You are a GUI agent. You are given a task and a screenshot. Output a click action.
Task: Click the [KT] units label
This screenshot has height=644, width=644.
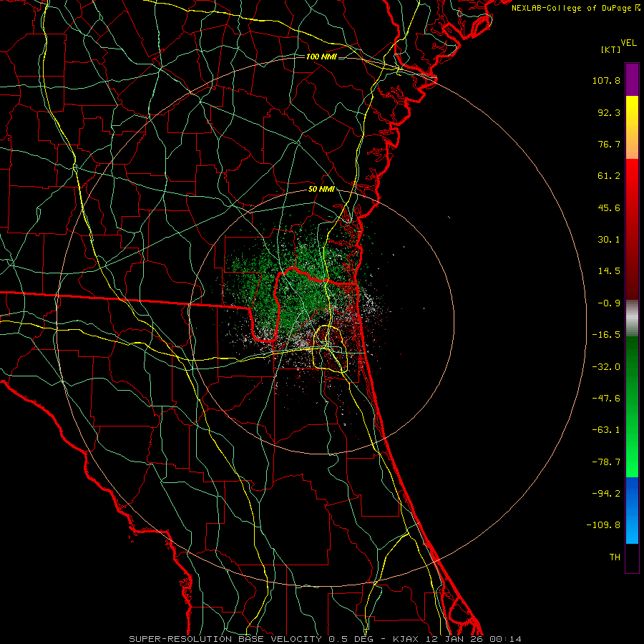point(611,49)
